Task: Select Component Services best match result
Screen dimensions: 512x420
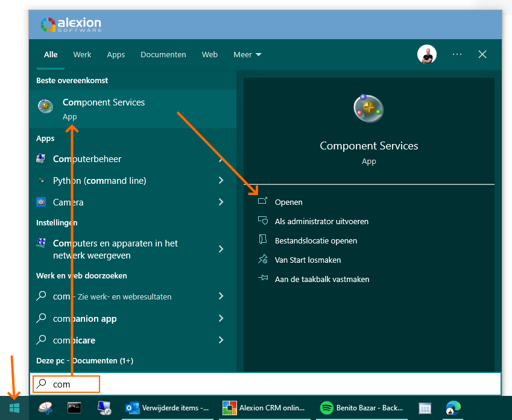Action: (133, 109)
